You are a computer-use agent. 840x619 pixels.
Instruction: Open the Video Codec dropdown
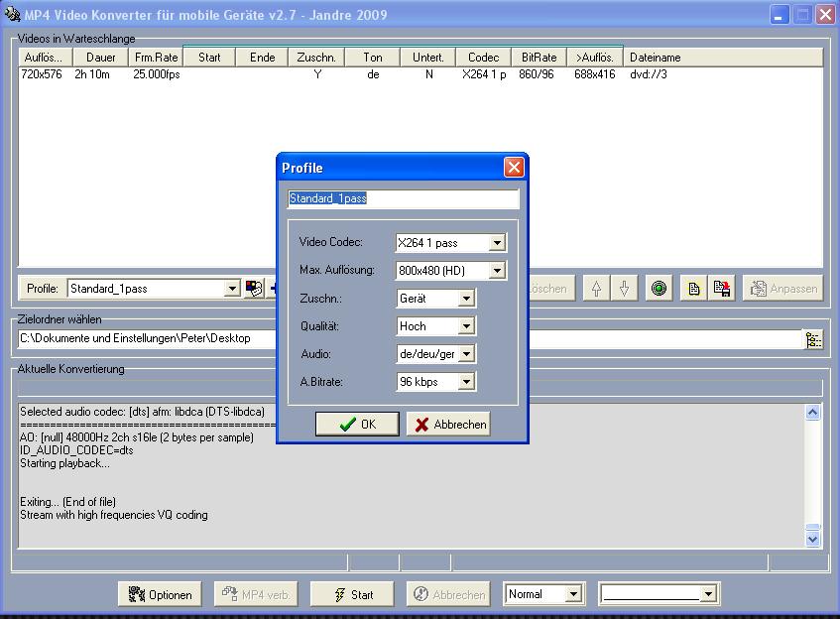tap(497, 243)
